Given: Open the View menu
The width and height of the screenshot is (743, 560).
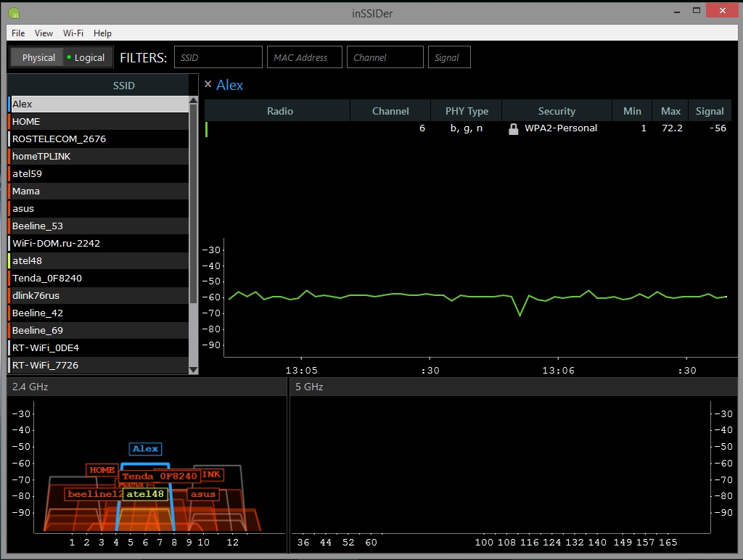Looking at the screenshot, I should pyautogui.click(x=44, y=33).
